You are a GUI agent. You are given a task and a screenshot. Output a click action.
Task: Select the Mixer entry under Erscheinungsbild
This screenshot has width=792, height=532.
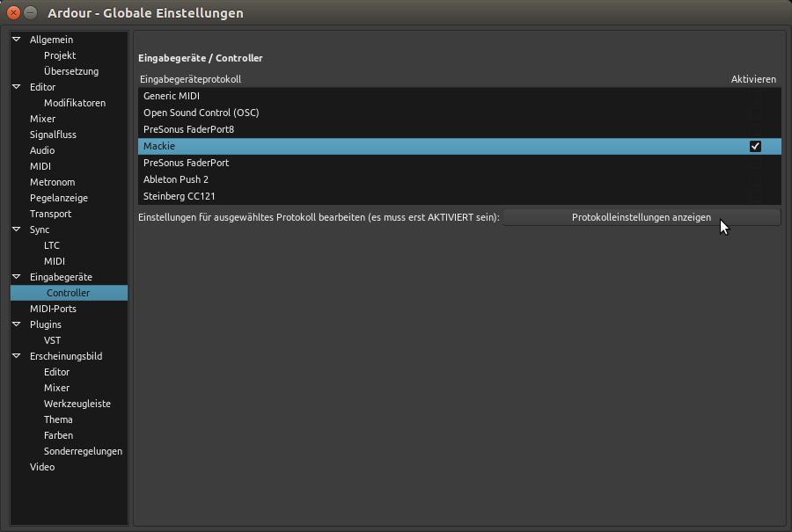56,388
